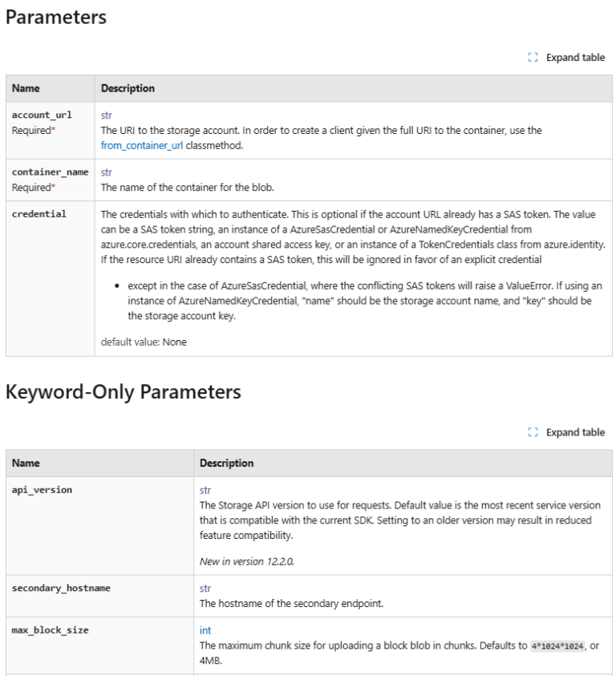
Task: Click the str type link for secondary_hostname
Action: pos(205,588)
